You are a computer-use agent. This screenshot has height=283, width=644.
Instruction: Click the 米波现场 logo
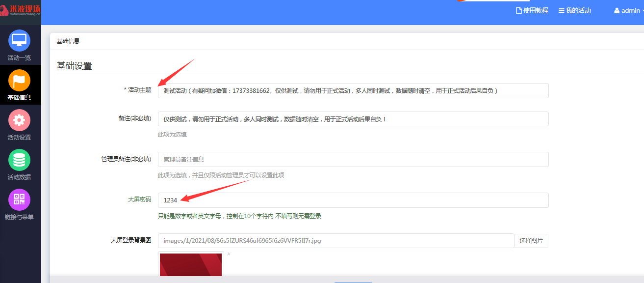click(21, 12)
